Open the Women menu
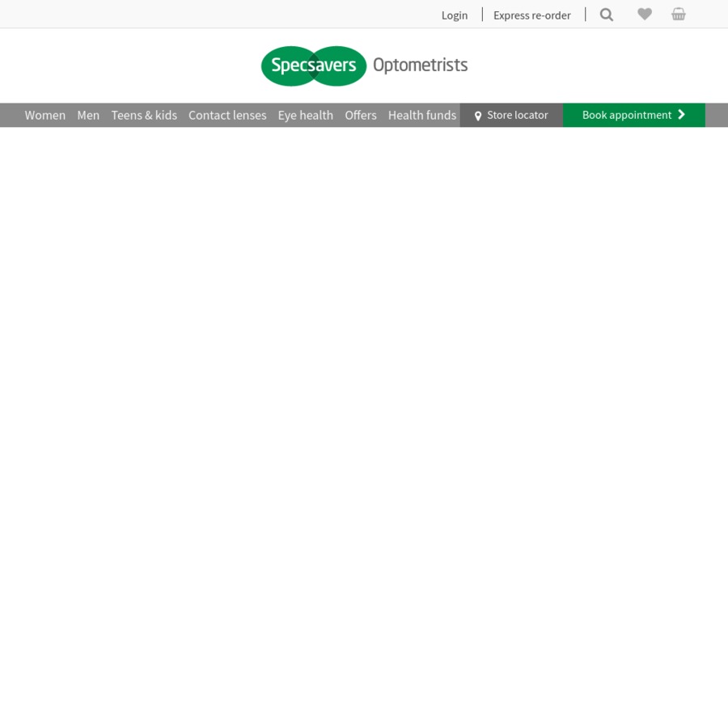728x728 pixels. 45,115
